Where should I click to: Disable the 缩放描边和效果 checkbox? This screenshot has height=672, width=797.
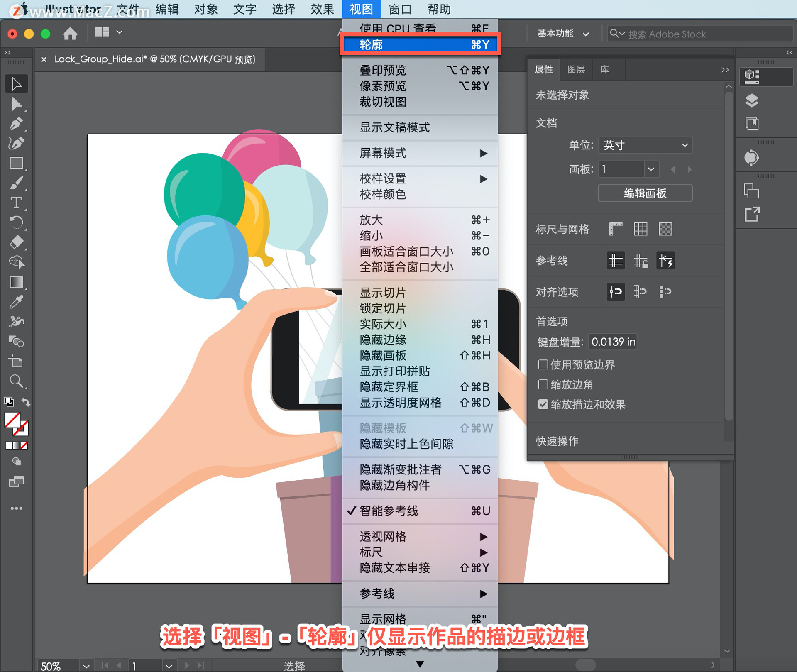coord(543,404)
